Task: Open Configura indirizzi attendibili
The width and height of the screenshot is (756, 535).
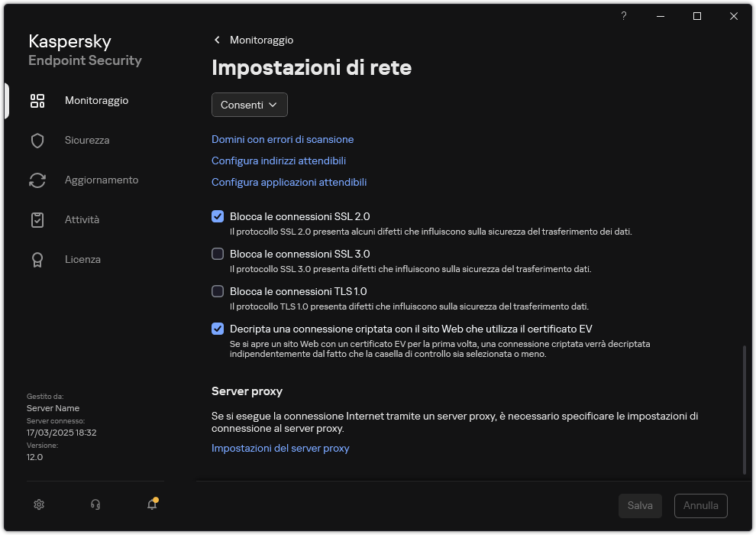Action: [279, 160]
